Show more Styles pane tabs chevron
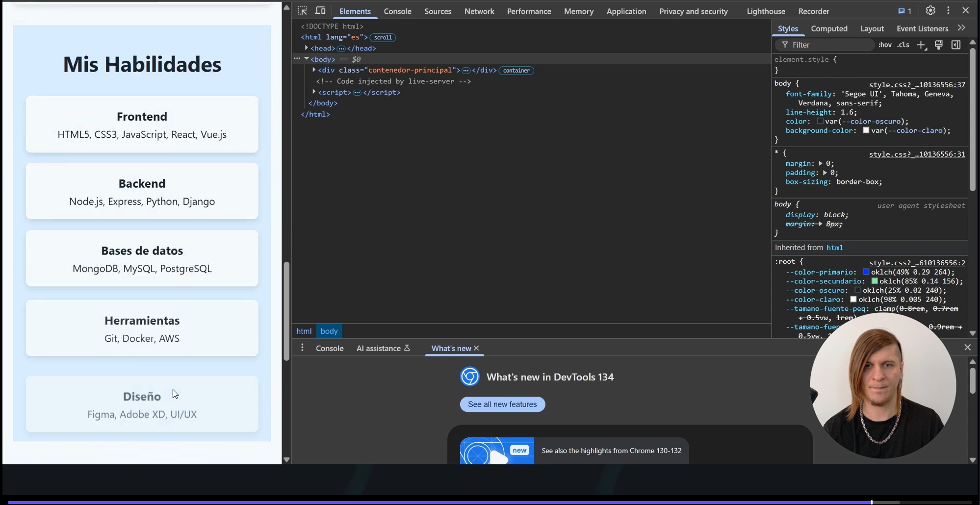Viewport: 980px width, 505px height. pyautogui.click(x=961, y=28)
